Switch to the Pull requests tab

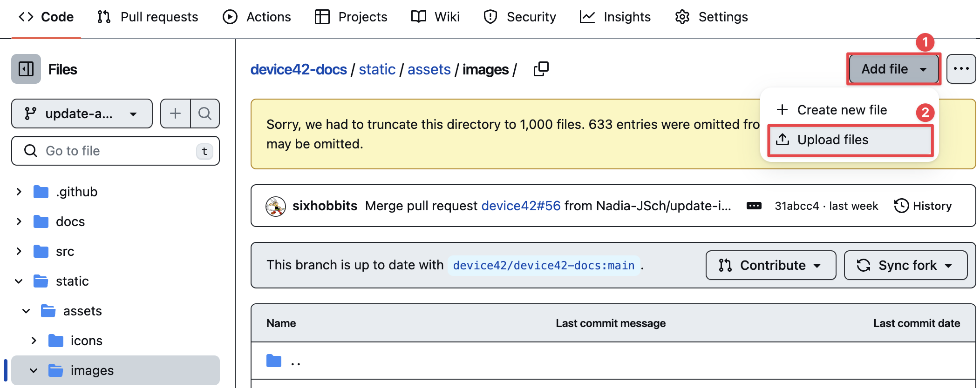pos(148,17)
